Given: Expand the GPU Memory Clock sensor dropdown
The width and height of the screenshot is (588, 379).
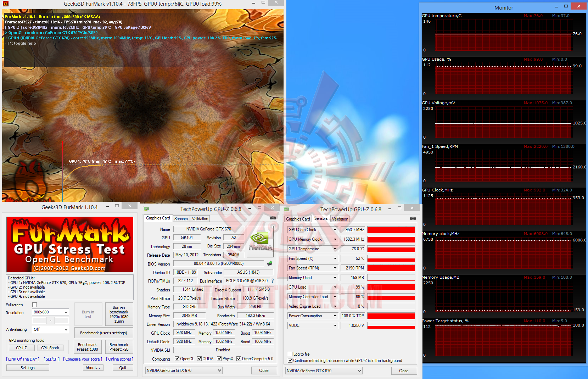Looking at the screenshot, I should (x=335, y=239).
